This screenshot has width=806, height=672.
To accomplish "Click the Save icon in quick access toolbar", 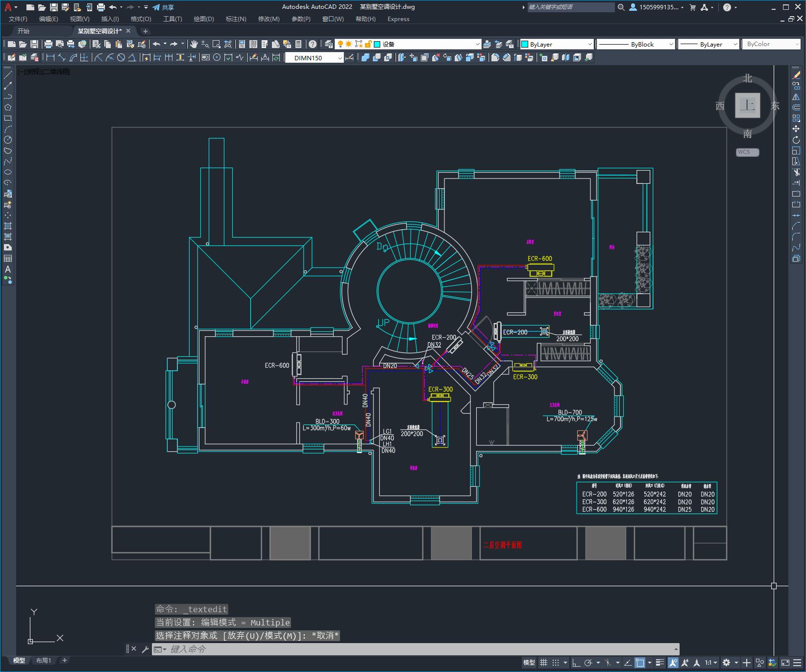I will [54, 7].
